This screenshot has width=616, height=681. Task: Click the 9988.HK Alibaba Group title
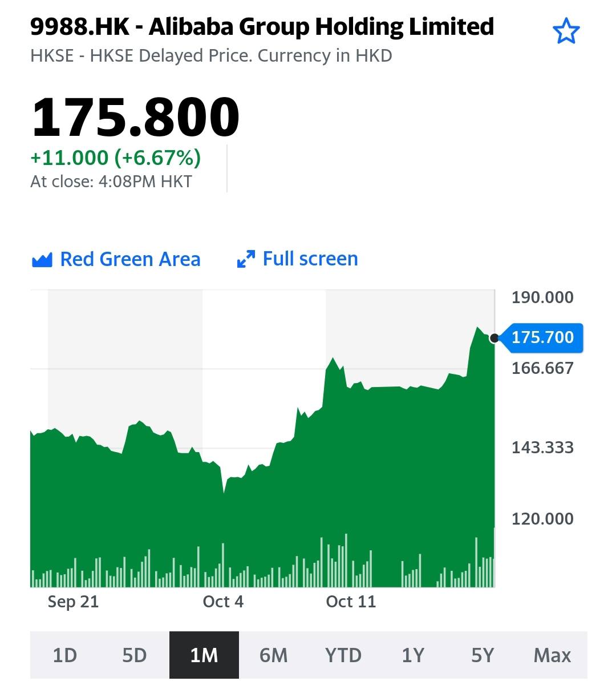click(262, 27)
